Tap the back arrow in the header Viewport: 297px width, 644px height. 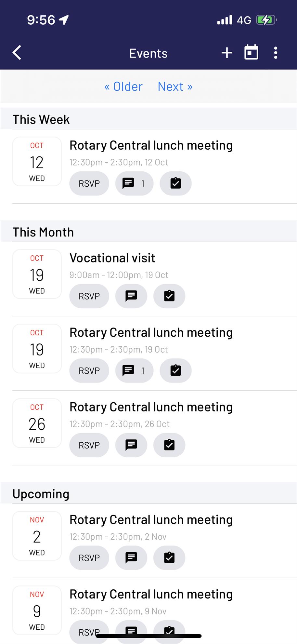point(17,53)
